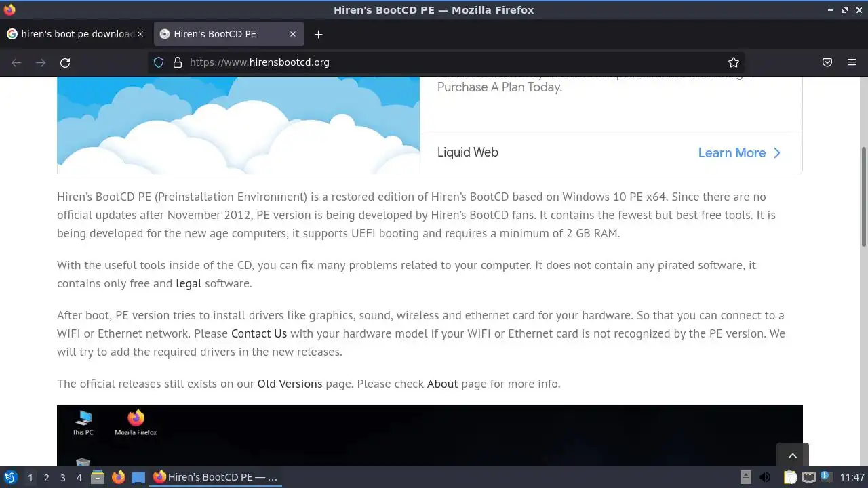The width and height of the screenshot is (868, 488).
Task: Open the Firefox hamburger menu
Action: 852,62
